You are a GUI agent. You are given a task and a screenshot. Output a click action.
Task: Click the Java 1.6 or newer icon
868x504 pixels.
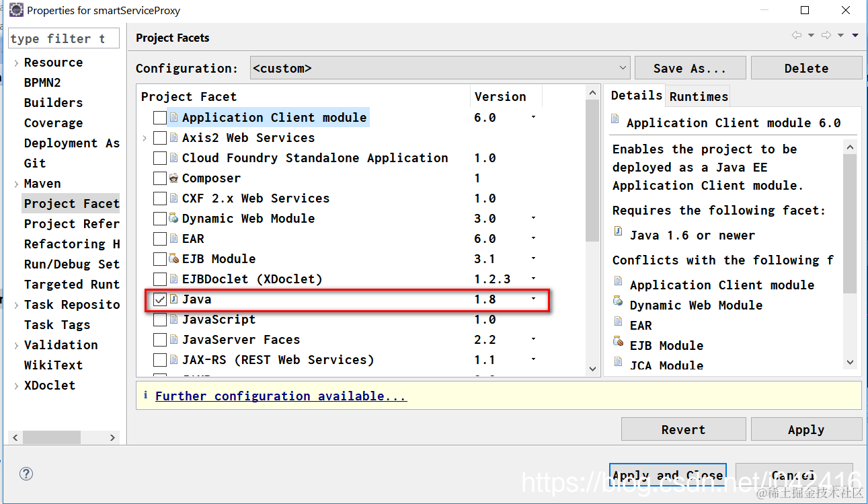pyautogui.click(x=618, y=231)
